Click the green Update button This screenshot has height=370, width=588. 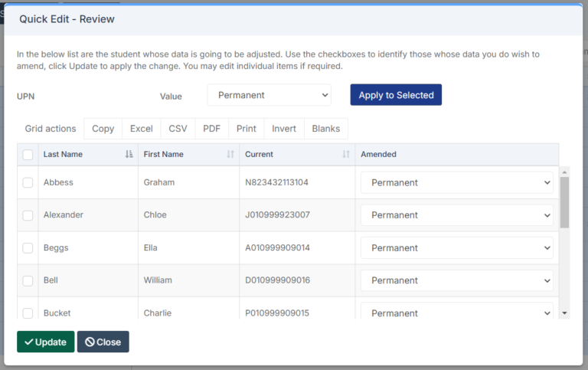(45, 342)
